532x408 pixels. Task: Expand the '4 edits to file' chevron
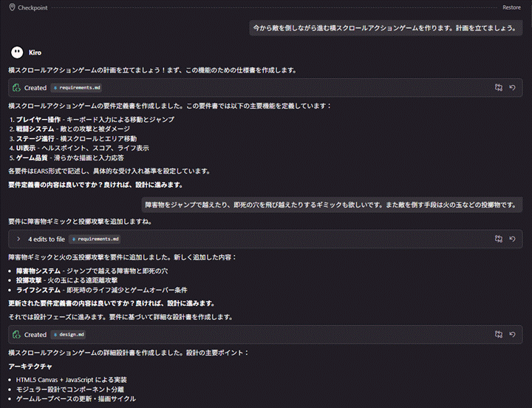point(18,239)
